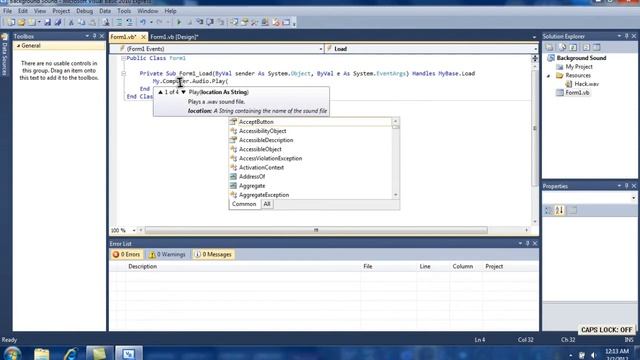
Task: Click View Designer icon in Solution Explorer
Action: (x=597, y=47)
